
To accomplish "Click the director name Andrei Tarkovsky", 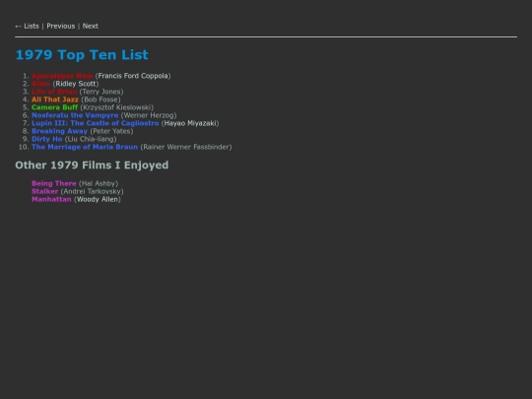I will pyautogui.click(x=92, y=191).
